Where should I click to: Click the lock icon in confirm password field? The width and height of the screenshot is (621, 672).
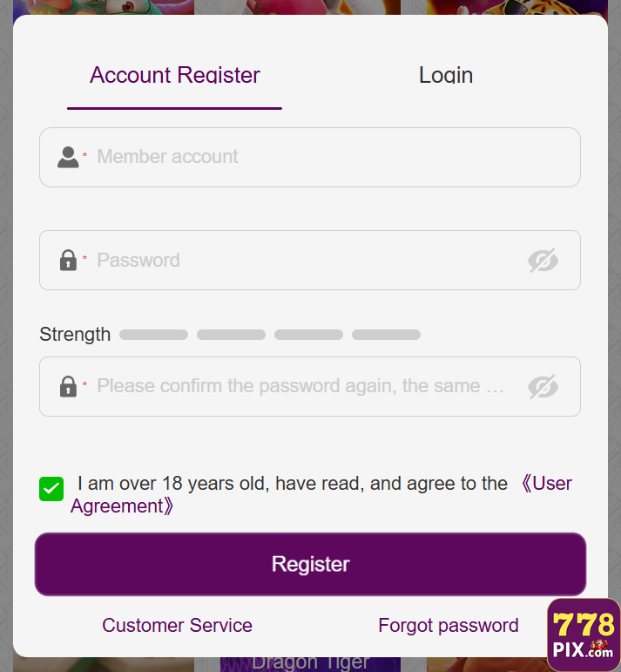(68, 386)
